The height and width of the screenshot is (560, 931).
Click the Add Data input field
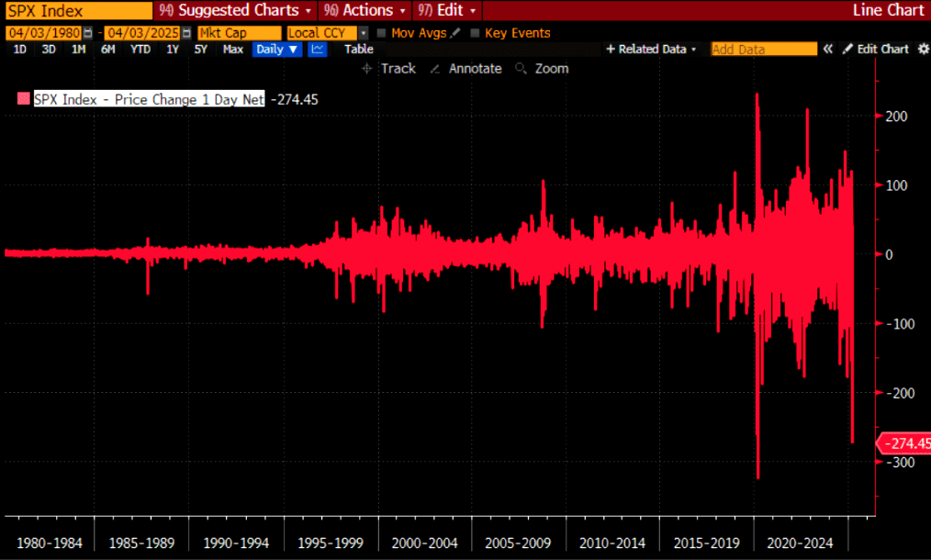[x=763, y=50]
